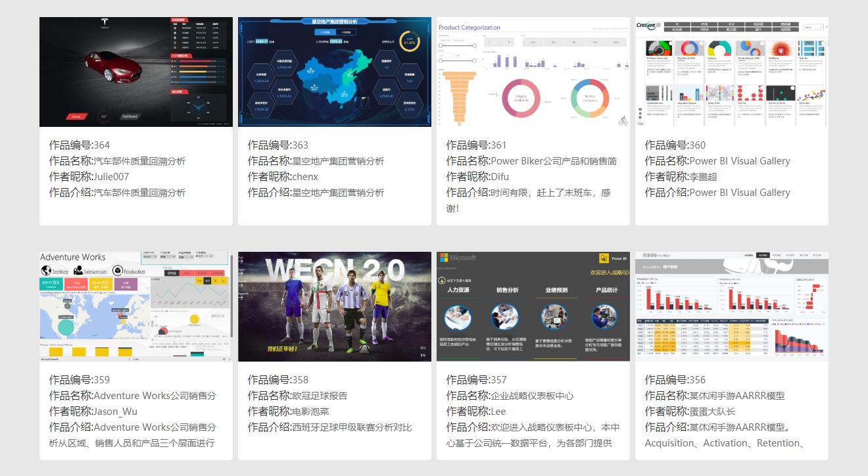Select the Salesperson icon in work 359 thumbnail

(x=78, y=270)
